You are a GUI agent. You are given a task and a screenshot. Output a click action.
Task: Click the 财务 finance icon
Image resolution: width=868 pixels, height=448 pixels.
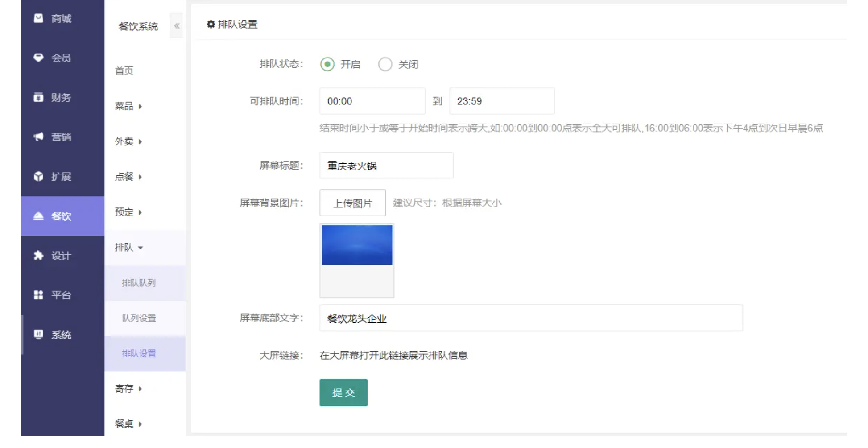39,97
